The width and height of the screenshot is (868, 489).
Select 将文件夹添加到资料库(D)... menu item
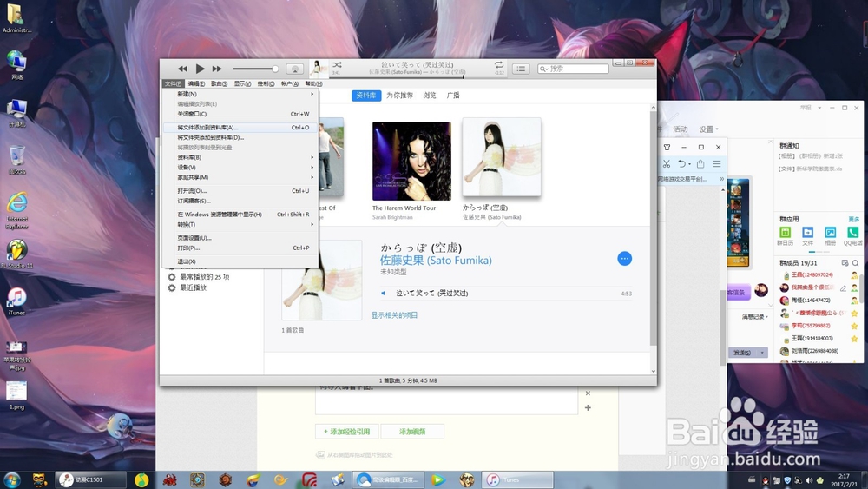(240, 137)
